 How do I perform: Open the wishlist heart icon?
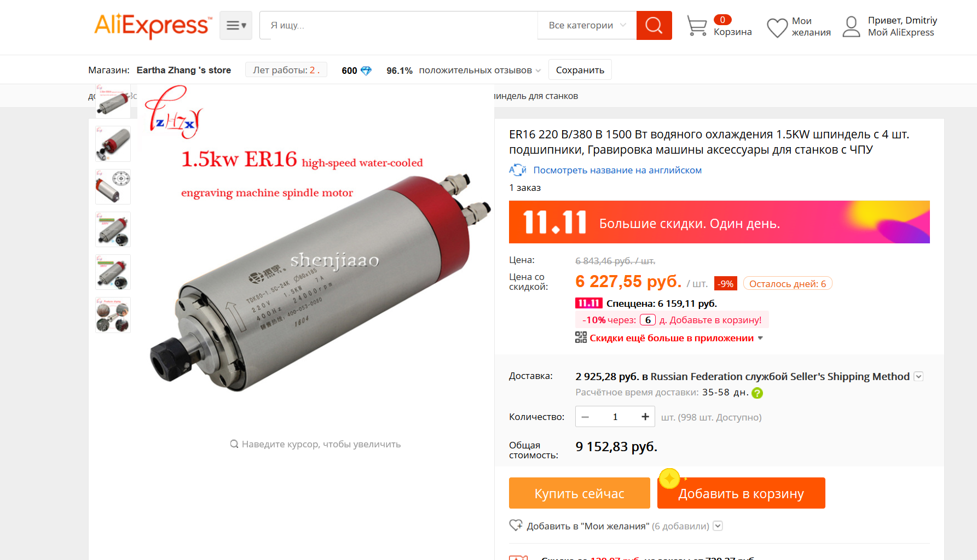click(x=777, y=27)
